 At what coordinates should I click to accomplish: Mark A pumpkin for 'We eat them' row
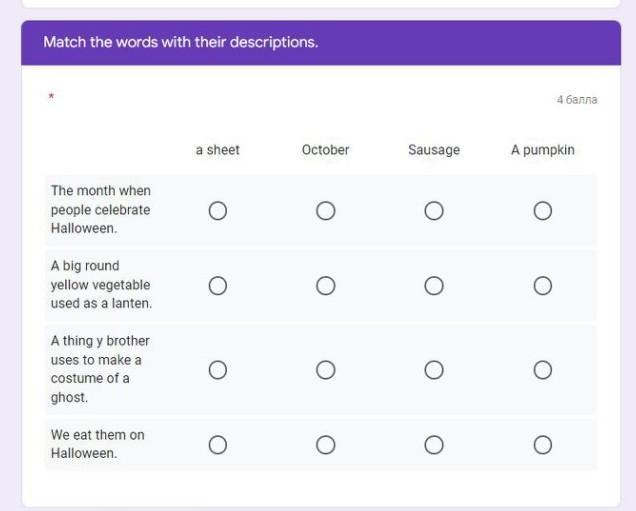542,445
